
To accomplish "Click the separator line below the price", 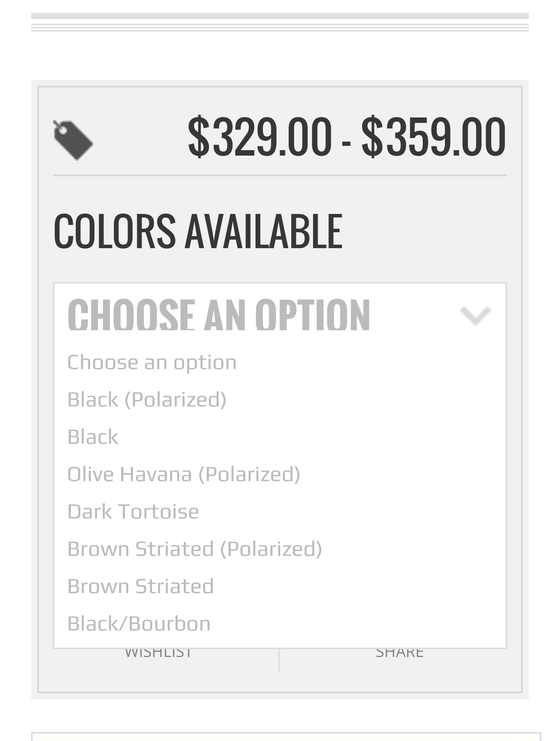I will 280,175.
